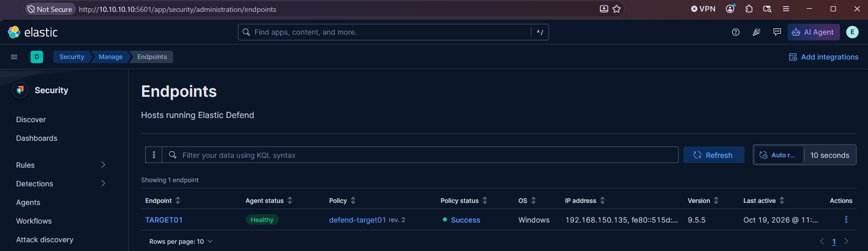Open the Rows per page dropdown
This screenshot has height=251, width=868.
tap(181, 242)
